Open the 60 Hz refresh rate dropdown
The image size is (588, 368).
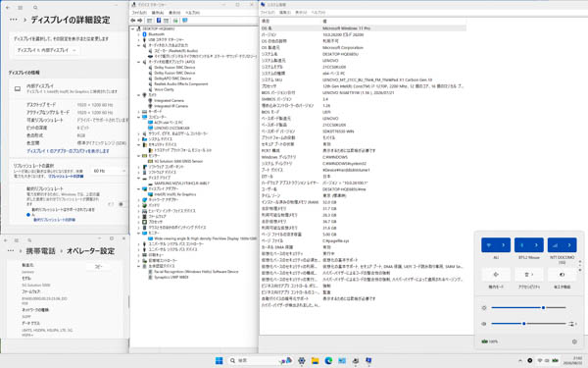[x=109, y=171]
